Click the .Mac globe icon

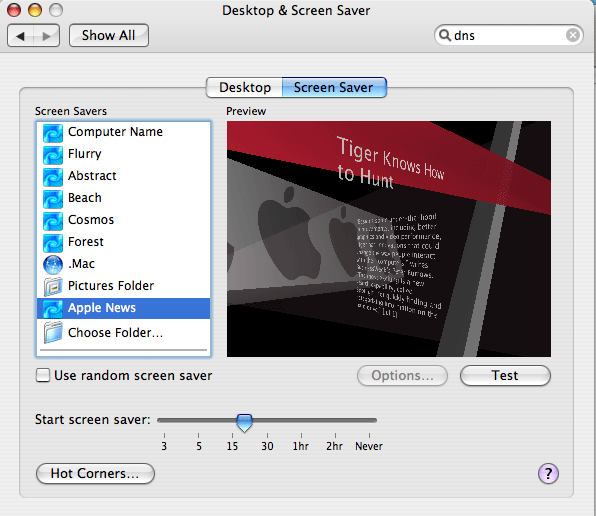tap(53, 265)
